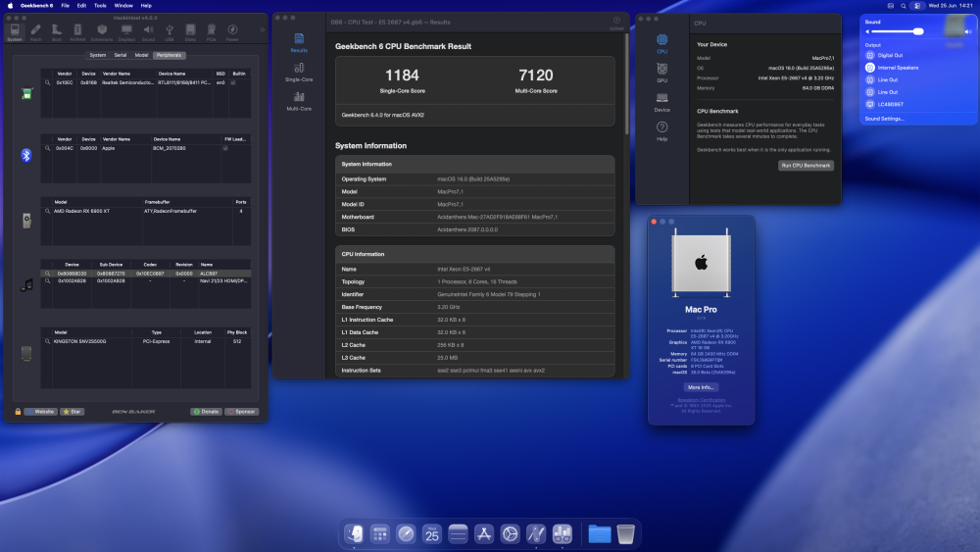The width and height of the screenshot is (980, 552).
Task: Open Sound Settings from sound panel
Action: (884, 119)
